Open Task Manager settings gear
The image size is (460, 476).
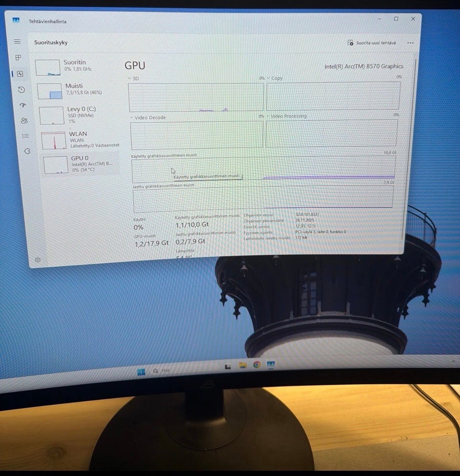point(38,260)
